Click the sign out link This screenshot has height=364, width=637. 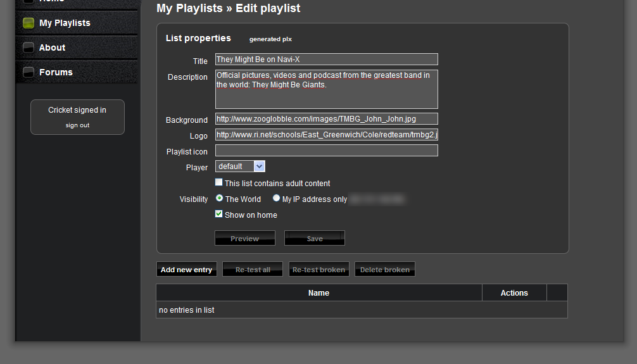coord(77,125)
